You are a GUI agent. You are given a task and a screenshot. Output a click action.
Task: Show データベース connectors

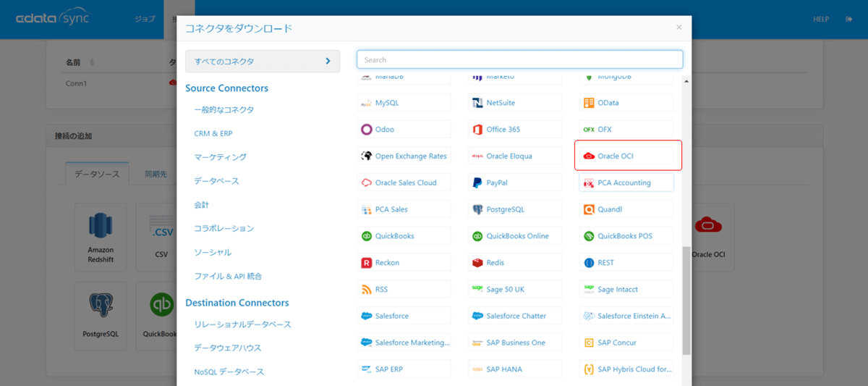pos(216,181)
